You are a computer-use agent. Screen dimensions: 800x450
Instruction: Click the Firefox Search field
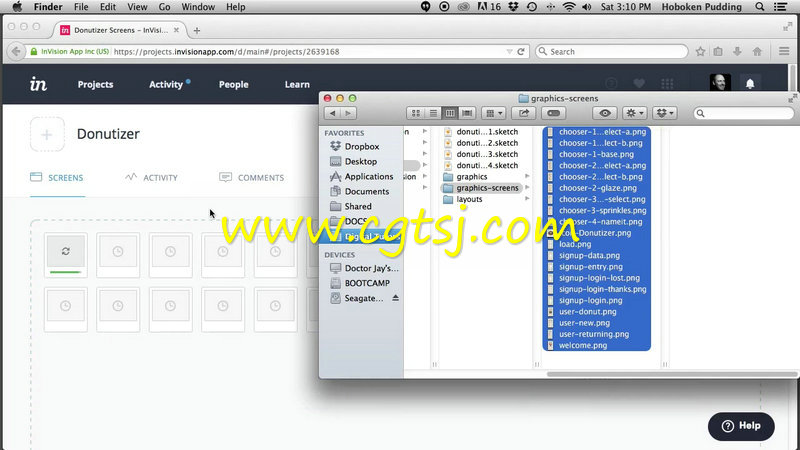tap(611, 52)
